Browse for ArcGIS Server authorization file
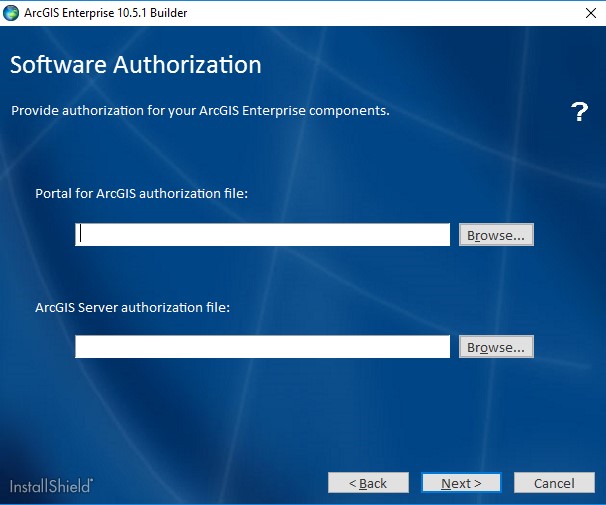This screenshot has height=505, width=606. coord(496,347)
